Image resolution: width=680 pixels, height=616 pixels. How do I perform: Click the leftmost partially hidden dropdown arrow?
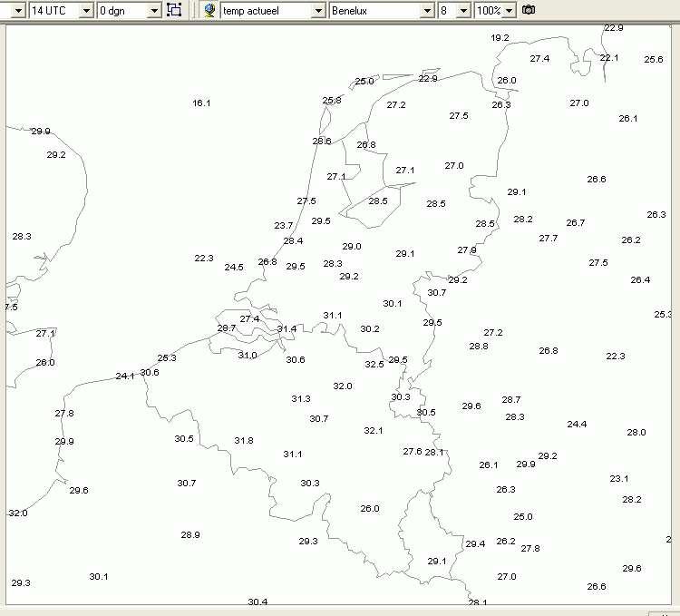pos(18,10)
